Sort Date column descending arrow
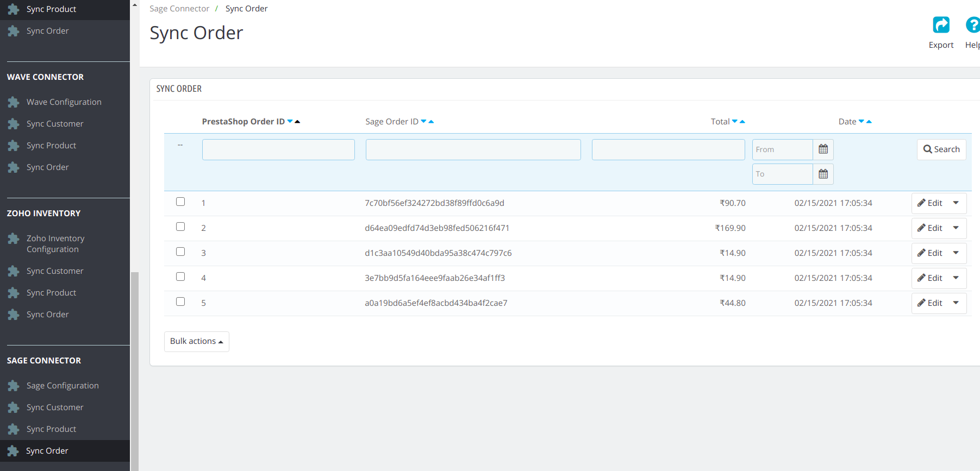 tap(861, 121)
